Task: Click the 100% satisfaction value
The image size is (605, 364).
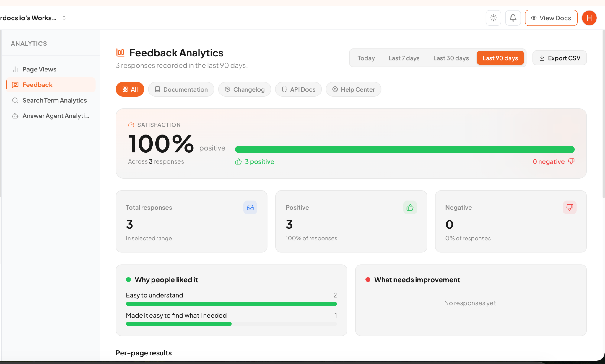Action: [161, 144]
